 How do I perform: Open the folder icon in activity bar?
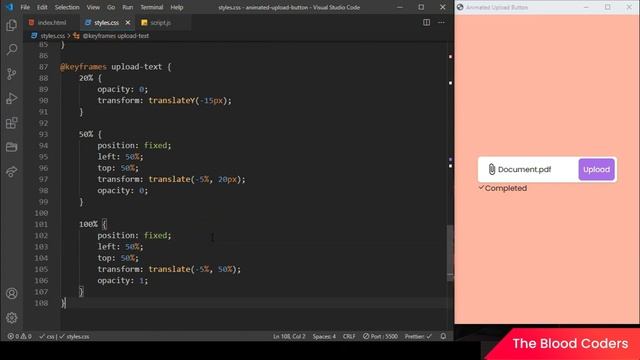coord(11,147)
